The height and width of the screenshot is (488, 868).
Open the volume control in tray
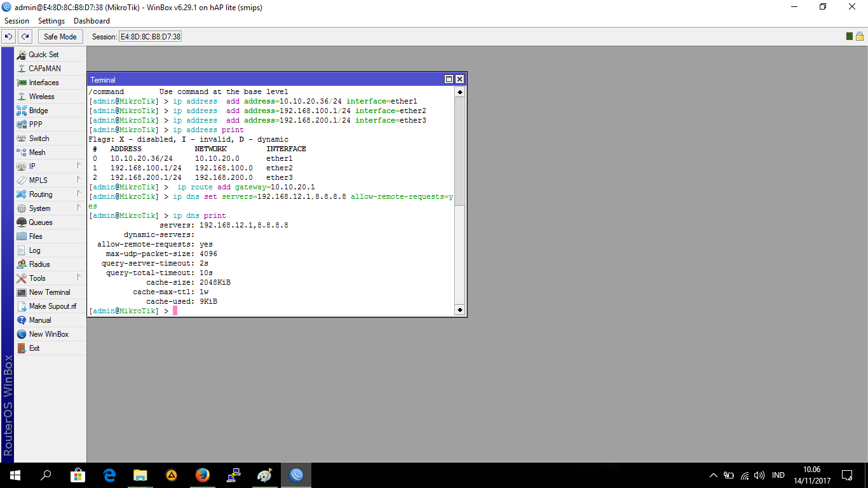coord(760,475)
